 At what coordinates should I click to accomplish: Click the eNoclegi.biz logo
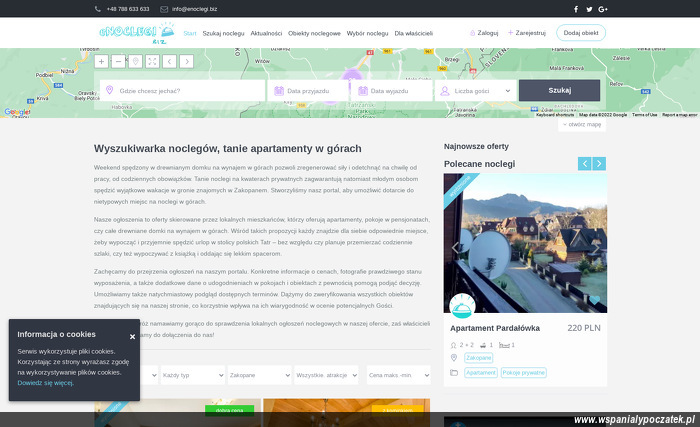(137, 33)
